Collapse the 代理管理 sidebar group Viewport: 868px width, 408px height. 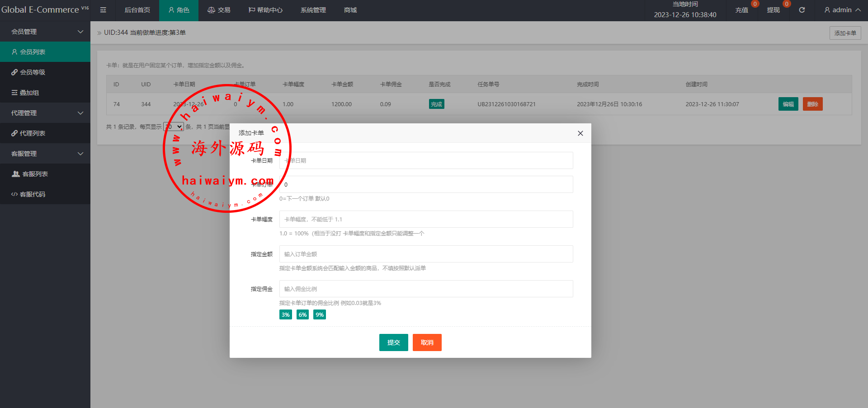pos(45,113)
